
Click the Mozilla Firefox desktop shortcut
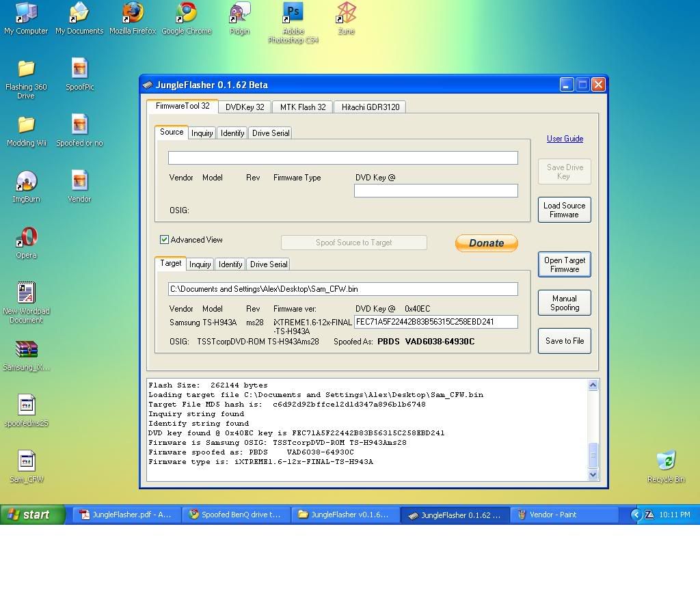pyautogui.click(x=133, y=14)
